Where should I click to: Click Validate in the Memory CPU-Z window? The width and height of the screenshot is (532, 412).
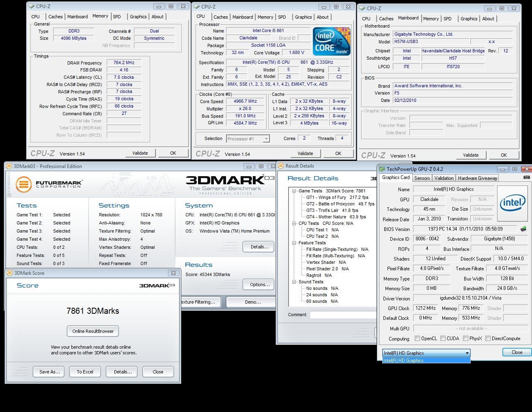pos(140,153)
